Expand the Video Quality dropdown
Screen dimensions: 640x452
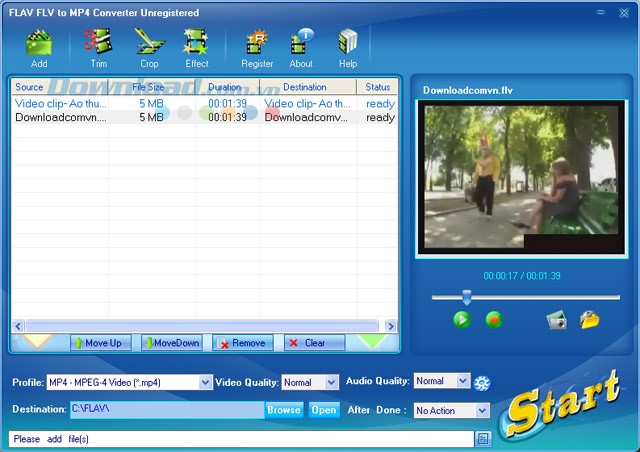[331, 383]
